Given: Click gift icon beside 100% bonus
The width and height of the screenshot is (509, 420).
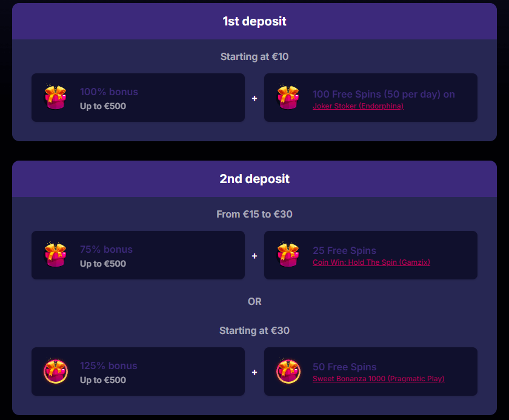Looking at the screenshot, I should click(56, 98).
